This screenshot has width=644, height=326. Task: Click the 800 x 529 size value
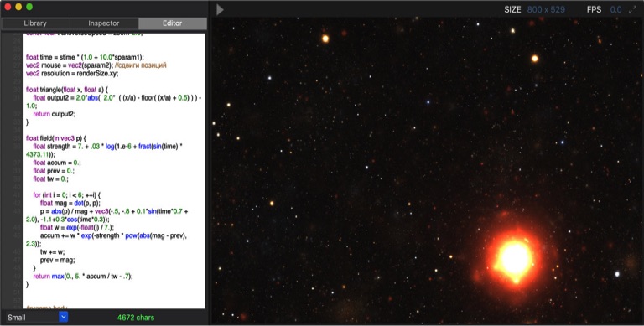coord(546,9)
